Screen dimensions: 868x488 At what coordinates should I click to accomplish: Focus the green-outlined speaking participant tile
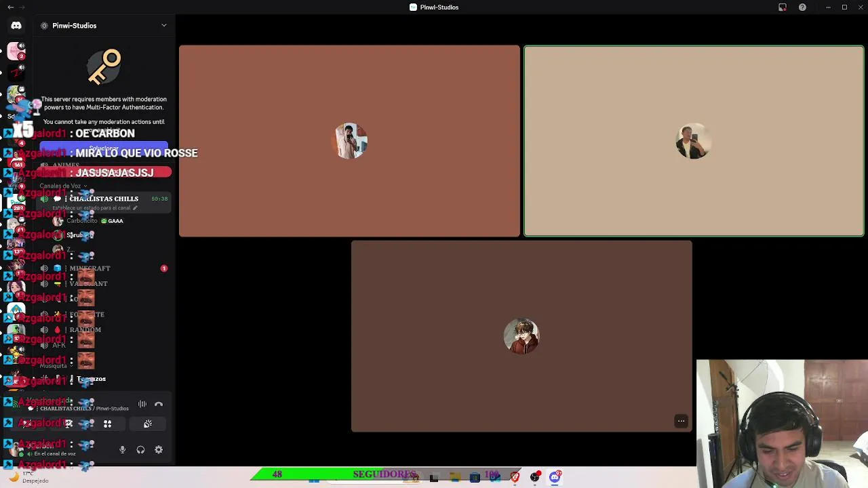tap(694, 141)
